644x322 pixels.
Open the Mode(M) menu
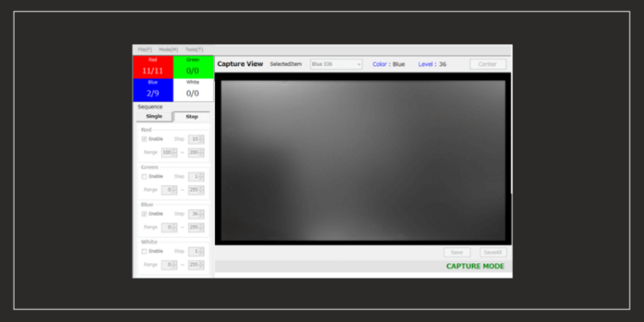[x=168, y=50]
